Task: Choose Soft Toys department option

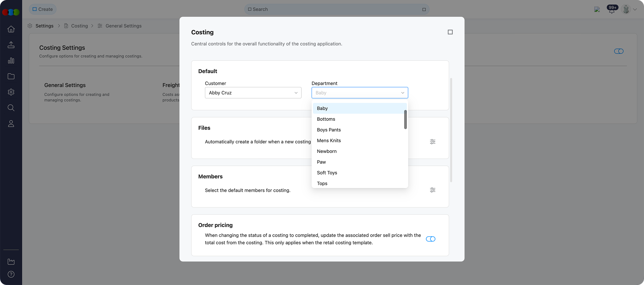Action: click(x=327, y=173)
